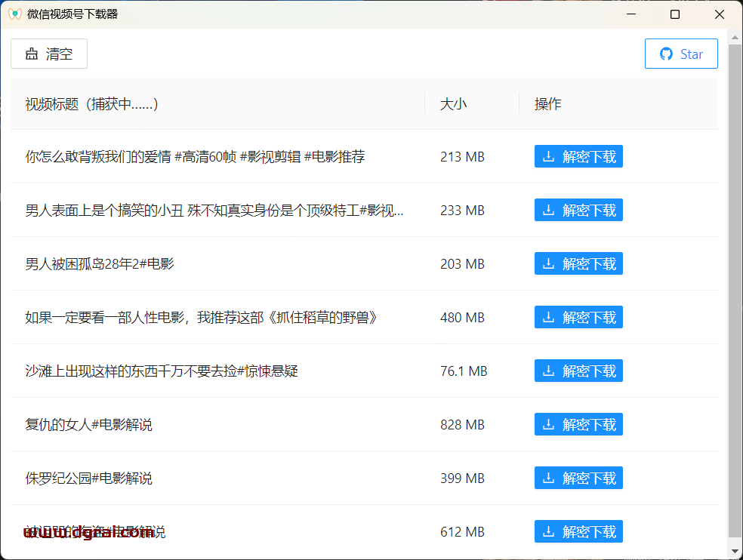Image resolution: width=743 pixels, height=560 pixels.
Task: Click the scrollbar down arrow
Action: [x=735, y=551]
